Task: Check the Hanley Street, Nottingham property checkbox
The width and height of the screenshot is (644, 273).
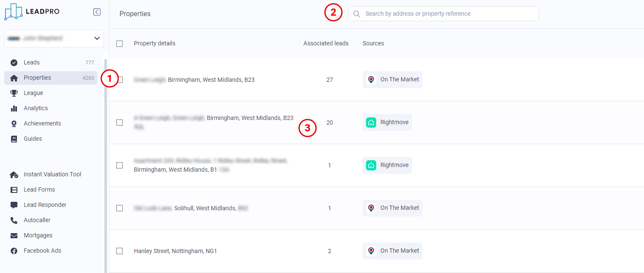Action: [119, 251]
